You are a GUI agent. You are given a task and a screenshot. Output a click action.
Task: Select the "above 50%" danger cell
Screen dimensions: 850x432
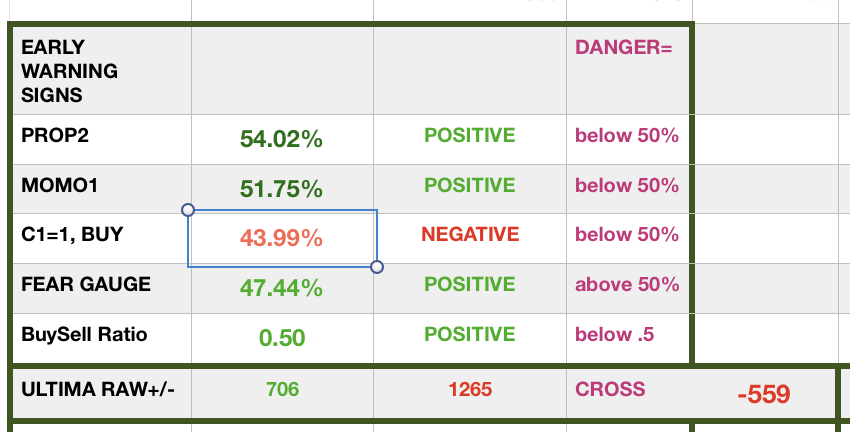[x=627, y=284]
